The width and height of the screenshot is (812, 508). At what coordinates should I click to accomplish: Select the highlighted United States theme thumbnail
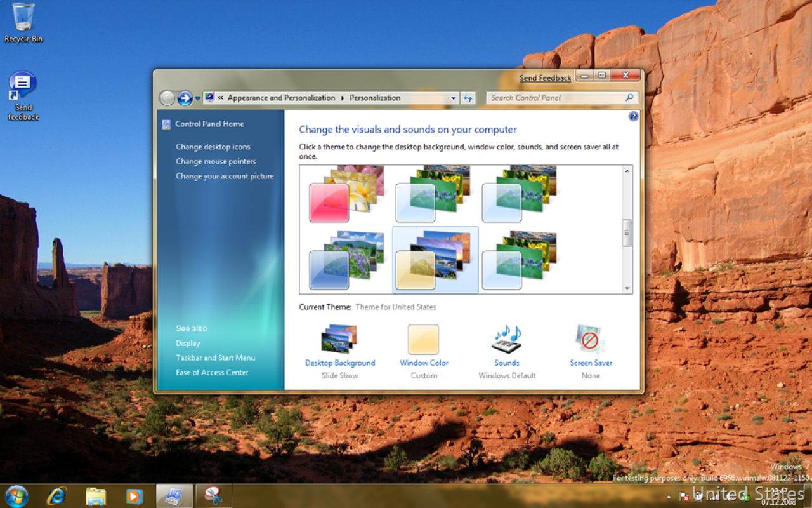click(435, 260)
